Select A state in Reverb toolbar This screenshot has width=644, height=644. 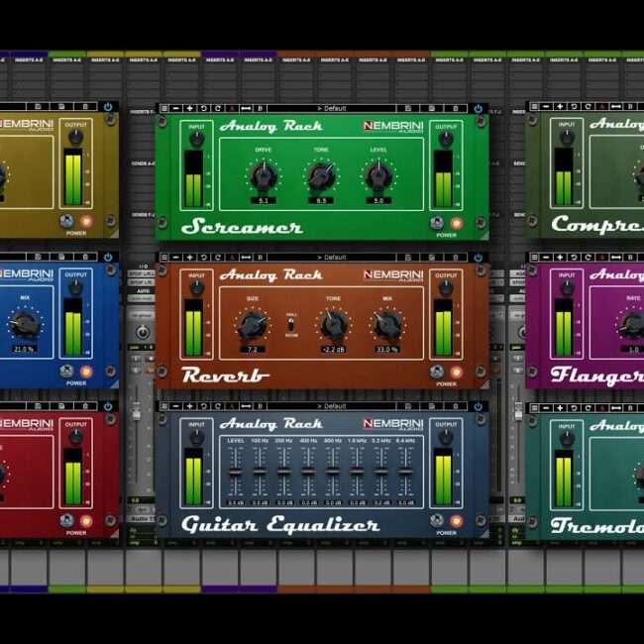[x=232, y=258]
